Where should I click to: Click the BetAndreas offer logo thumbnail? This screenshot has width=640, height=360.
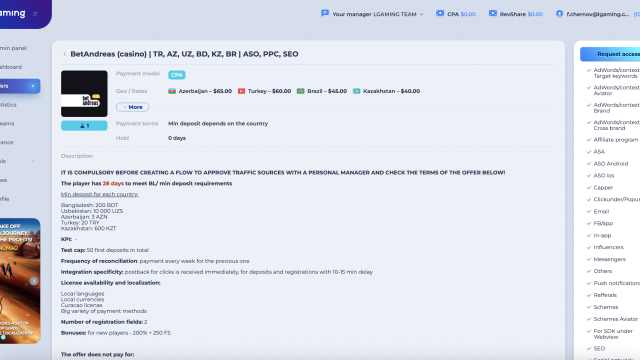84,93
